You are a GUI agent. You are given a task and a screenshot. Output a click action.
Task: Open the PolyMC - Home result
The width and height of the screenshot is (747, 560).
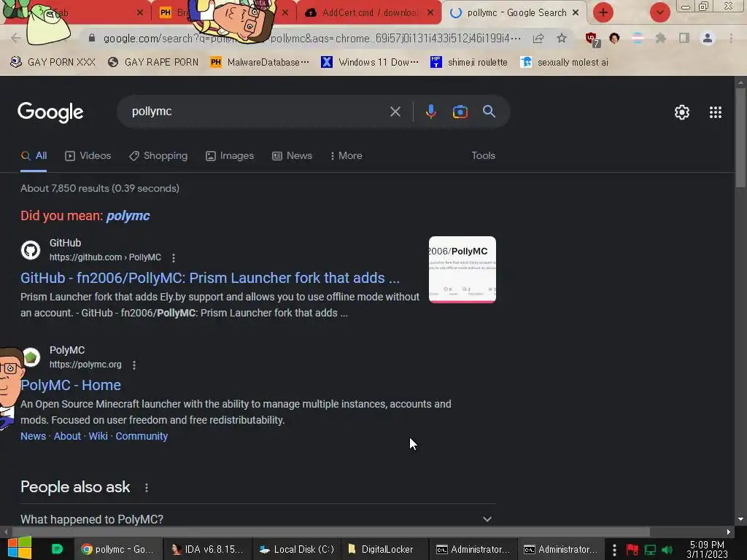pos(71,385)
